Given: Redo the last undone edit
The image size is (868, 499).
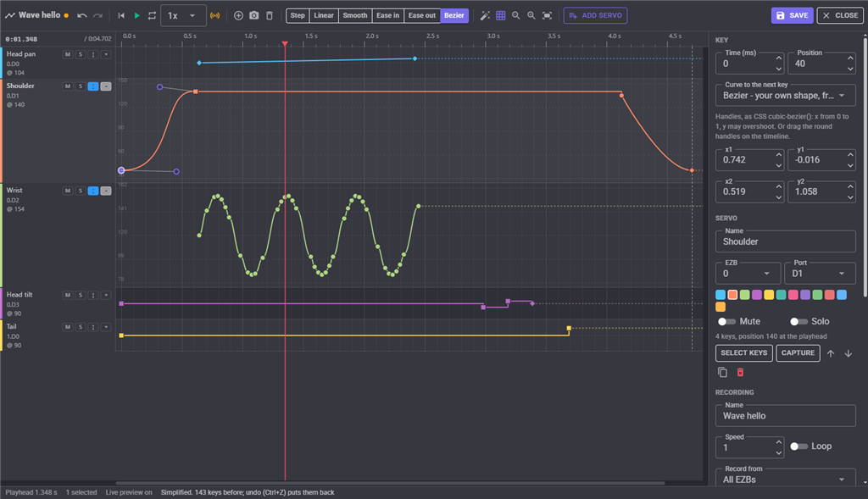Looking at the screenshot, I should 98,15.
